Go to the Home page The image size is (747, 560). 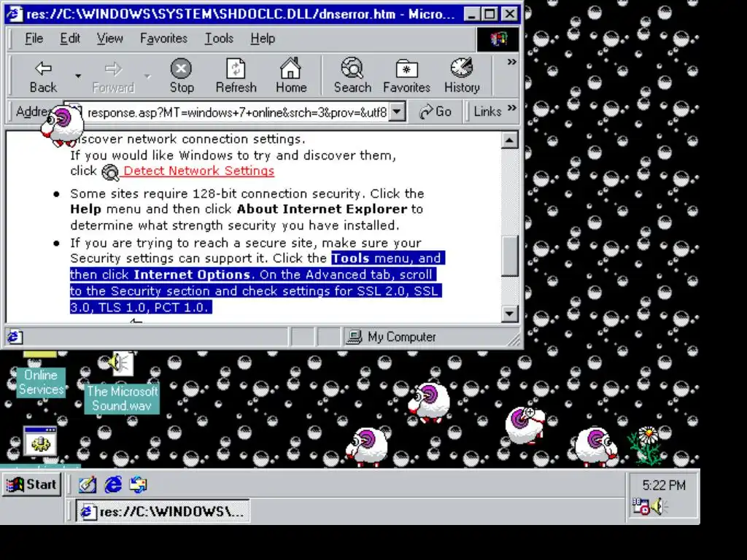coord(290,76)
